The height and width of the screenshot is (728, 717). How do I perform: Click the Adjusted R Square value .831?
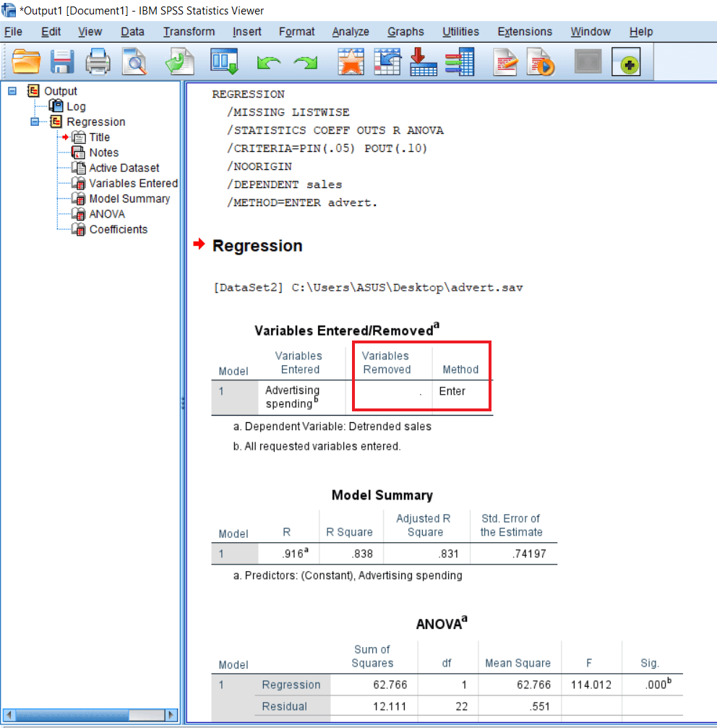(x=448, y=554)
